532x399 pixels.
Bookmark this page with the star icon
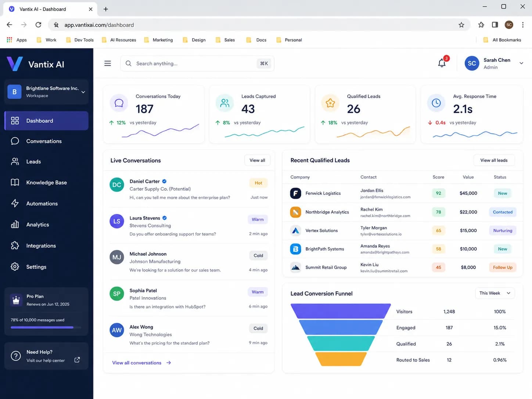[x=461, y=25]
